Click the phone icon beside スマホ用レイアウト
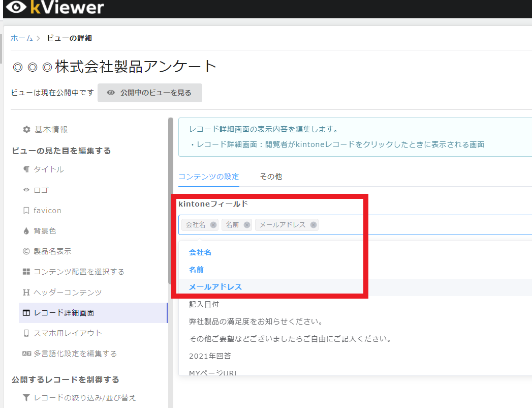This screenshot has height=408, width=532. 26,333
